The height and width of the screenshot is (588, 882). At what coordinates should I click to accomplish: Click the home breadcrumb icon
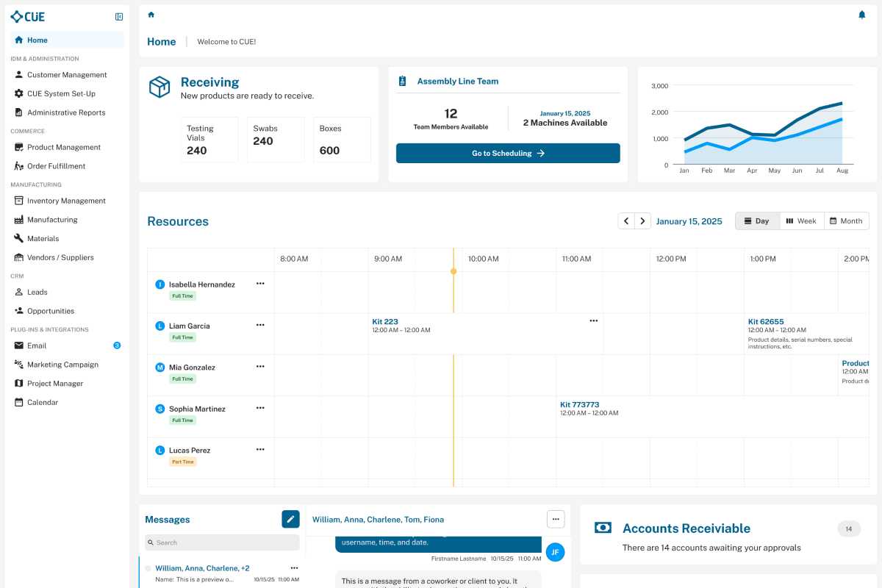tap(151, 15)
